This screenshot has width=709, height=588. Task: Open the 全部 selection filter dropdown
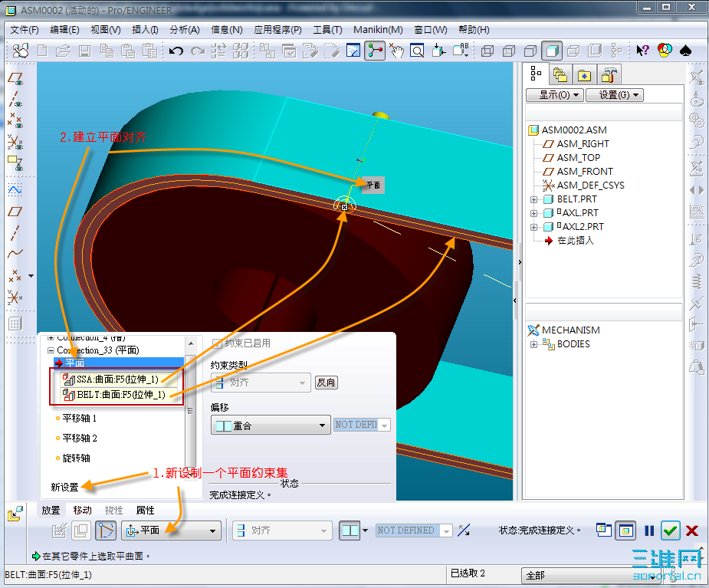click(x=592, y=575)
